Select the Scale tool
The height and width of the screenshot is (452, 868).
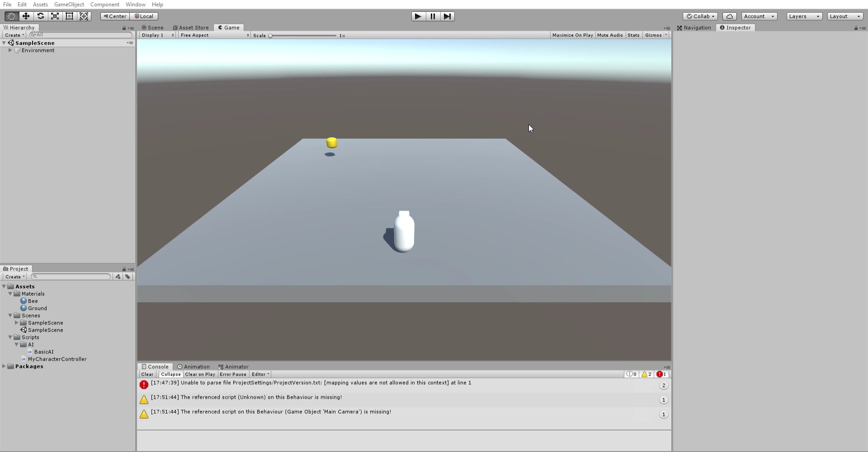[55, 16]
